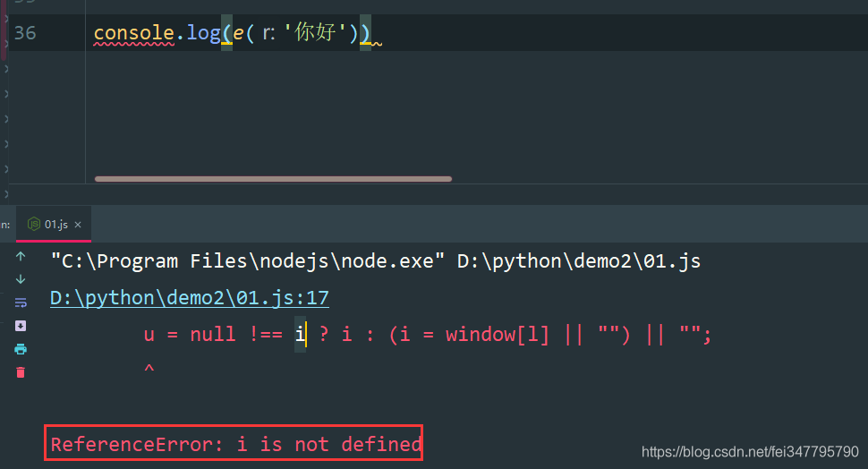The image size is (868, 469).
Task: Click 'null' in the error output line
Action: click(213, 335)
